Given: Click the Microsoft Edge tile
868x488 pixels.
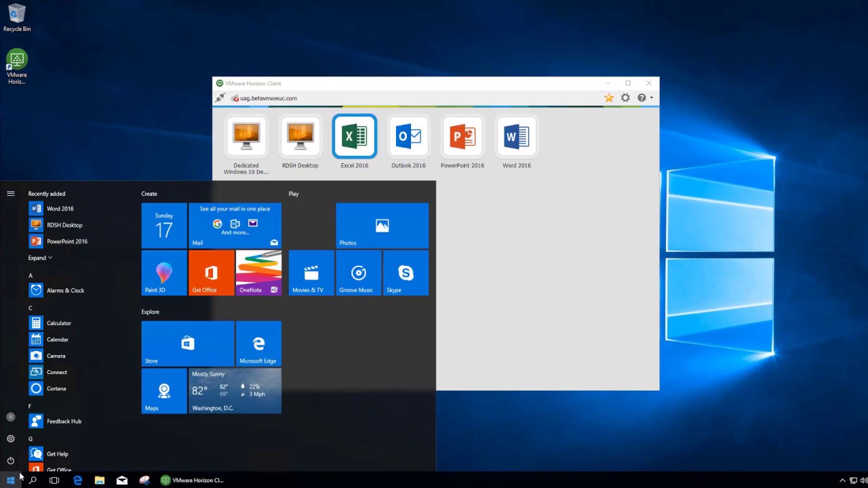Looking at the screenshot, I should coord(258,344).
